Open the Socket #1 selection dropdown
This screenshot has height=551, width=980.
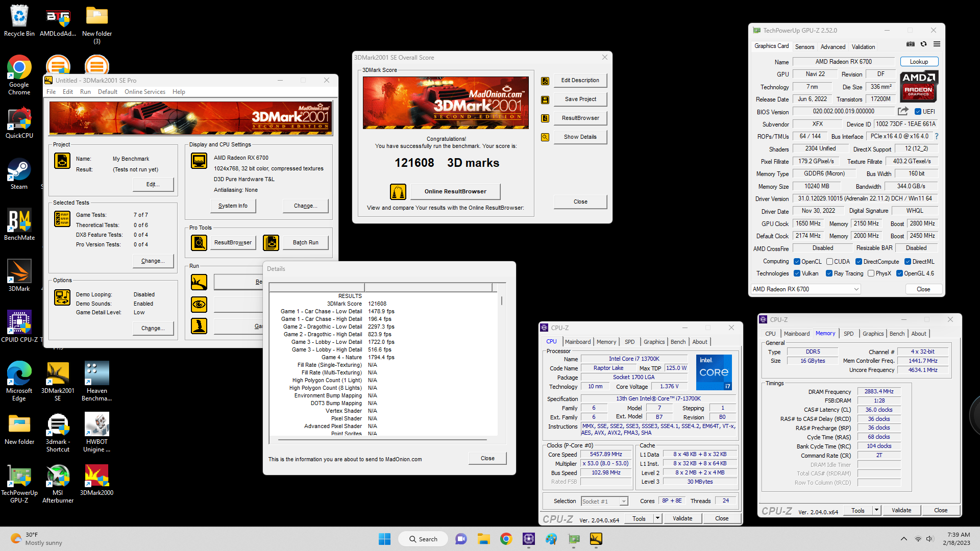tap(604, 502)
